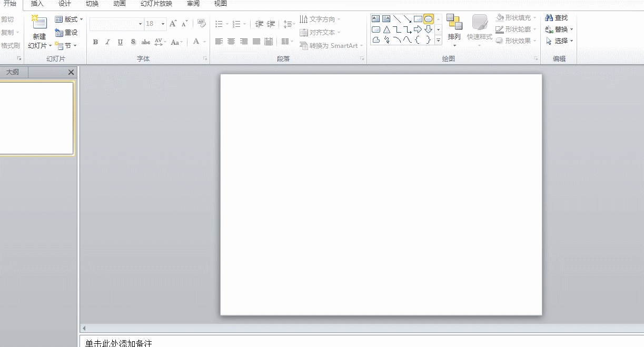
Task: Pick the highlighted oval shape
Action: click(x=429, y=19)
